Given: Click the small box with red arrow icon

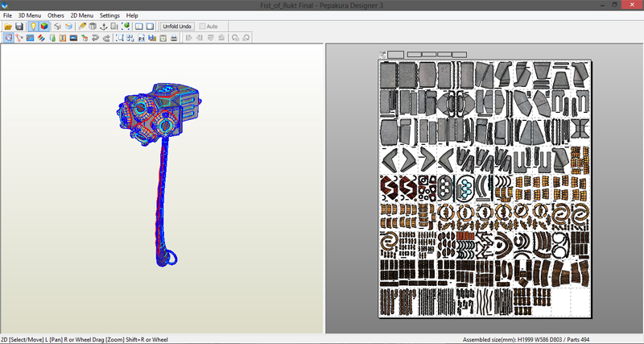Looking at the screenshot, I should click(x=85, y=38).
